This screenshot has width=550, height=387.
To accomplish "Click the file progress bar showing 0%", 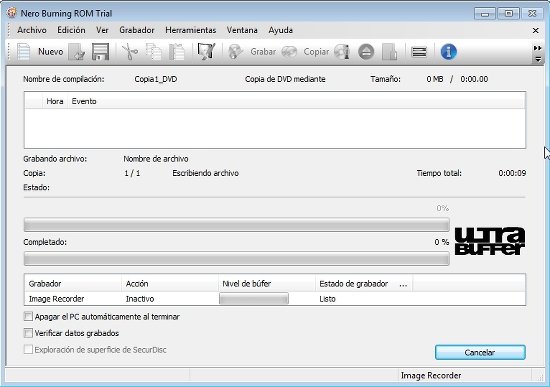I will coord(237,225).
